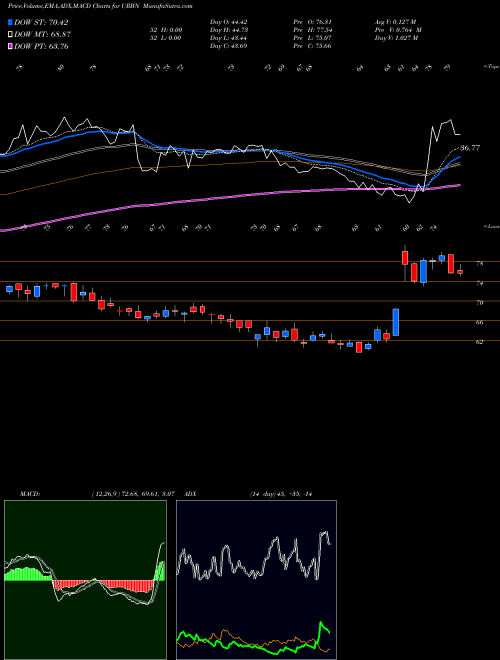Select the chart title for URBN

[x=100, y=7]
